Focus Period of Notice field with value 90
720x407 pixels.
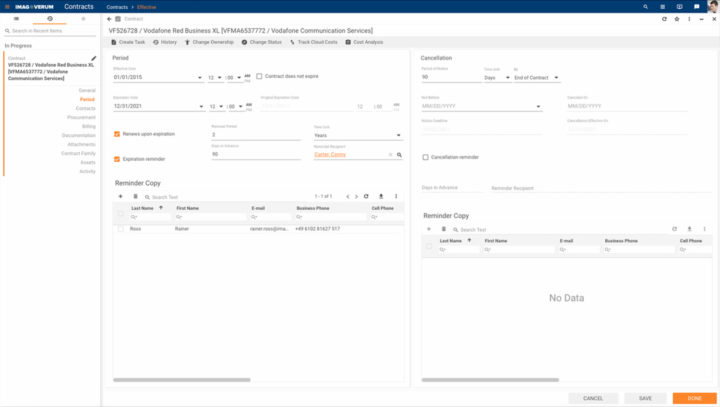tap(450, 77)
